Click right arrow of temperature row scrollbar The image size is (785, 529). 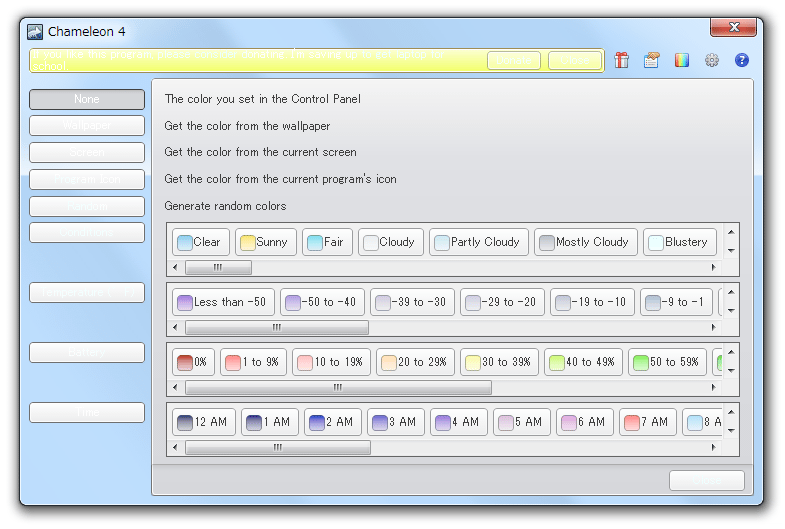pos(713,328)
